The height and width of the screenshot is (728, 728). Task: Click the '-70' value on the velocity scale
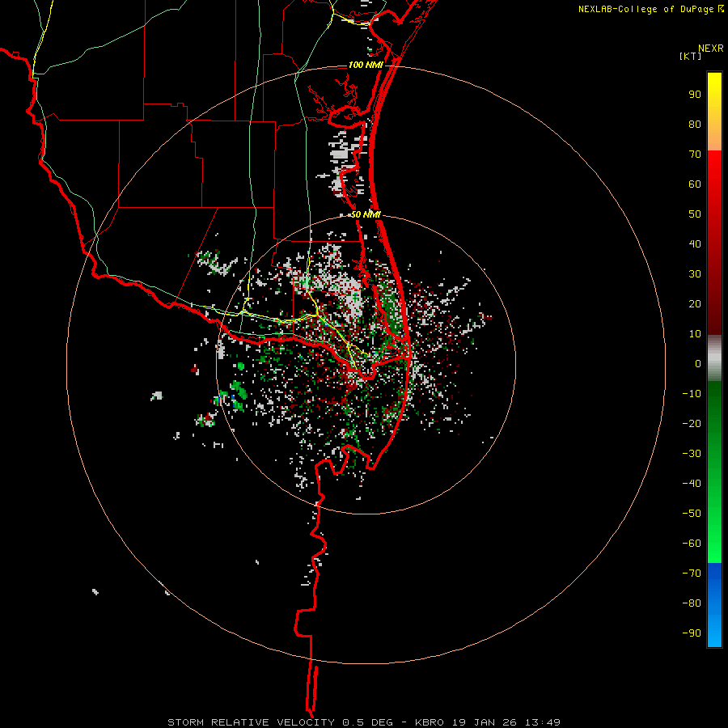click(x=692, y=574)
